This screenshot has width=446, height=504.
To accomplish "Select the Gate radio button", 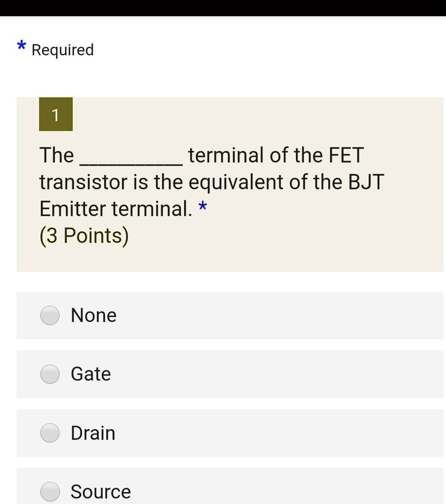I will (49, 374).
